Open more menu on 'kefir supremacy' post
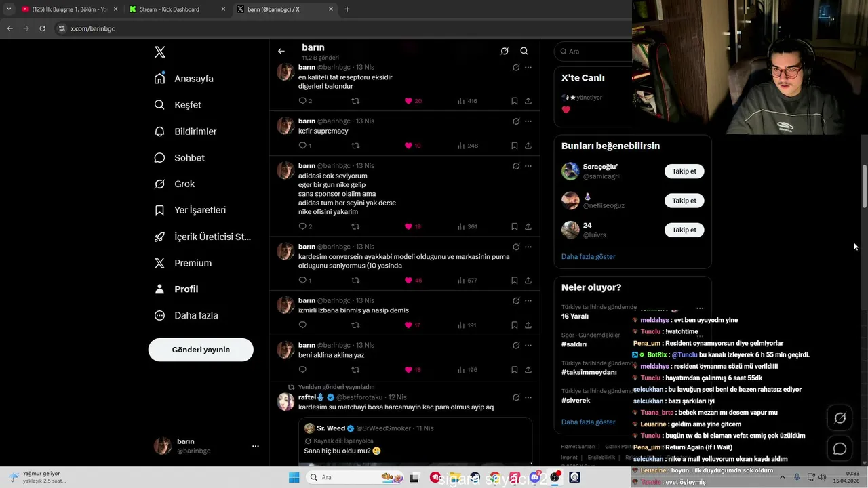This screenshot has width=868, height=488. pos(528,121)
